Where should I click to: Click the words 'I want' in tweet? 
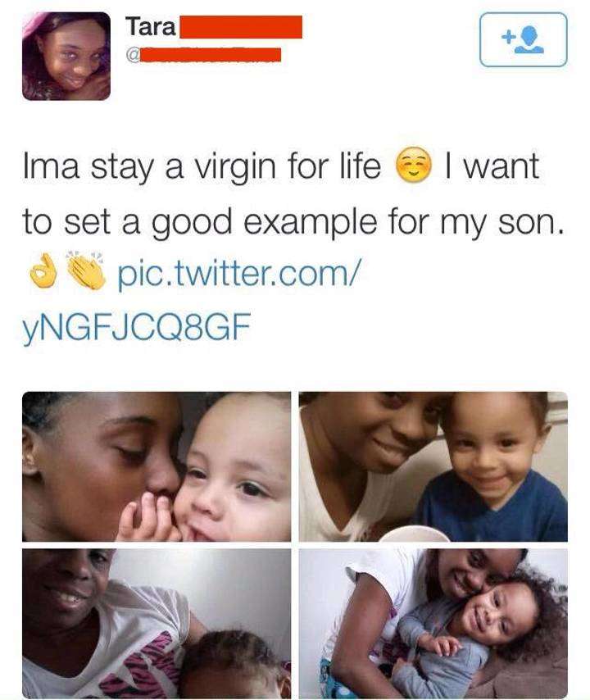click(x=492, y=166)
